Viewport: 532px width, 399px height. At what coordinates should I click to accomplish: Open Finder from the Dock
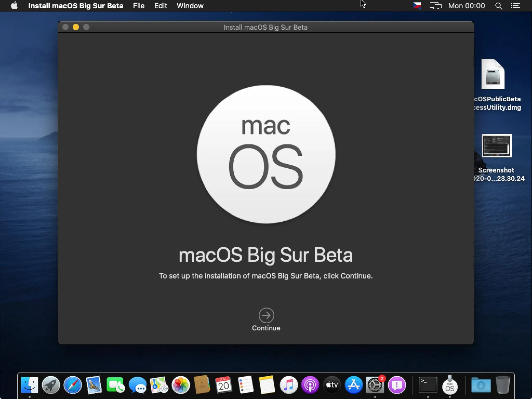point(30,385)
